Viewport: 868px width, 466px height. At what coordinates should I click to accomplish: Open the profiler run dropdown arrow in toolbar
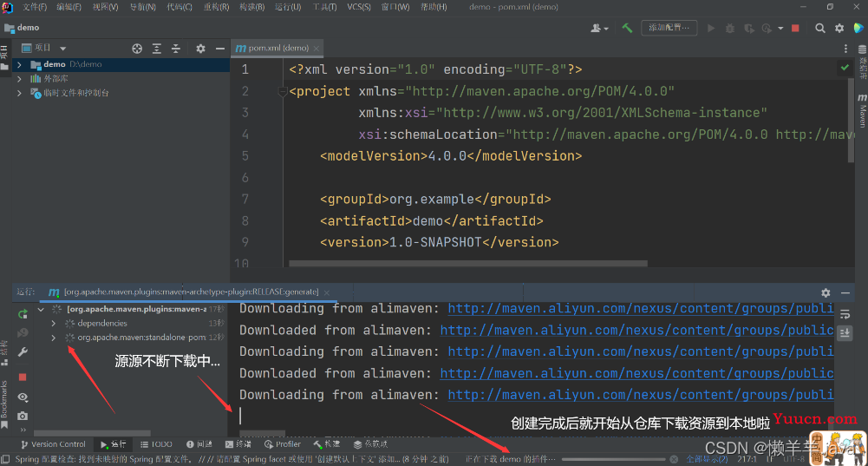[x=780, y=29]
